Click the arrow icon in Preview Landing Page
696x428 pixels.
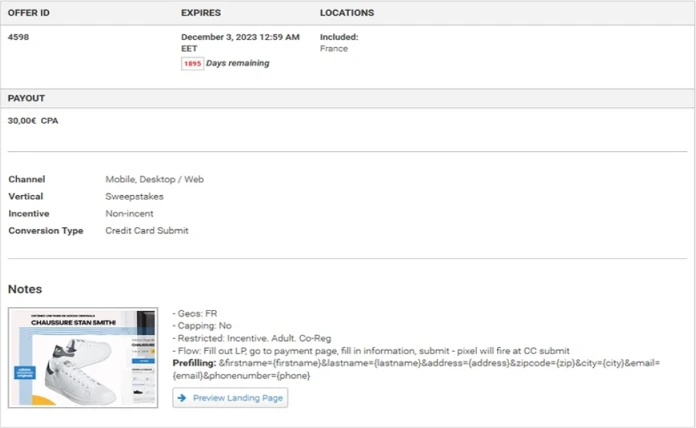[182, 398]
